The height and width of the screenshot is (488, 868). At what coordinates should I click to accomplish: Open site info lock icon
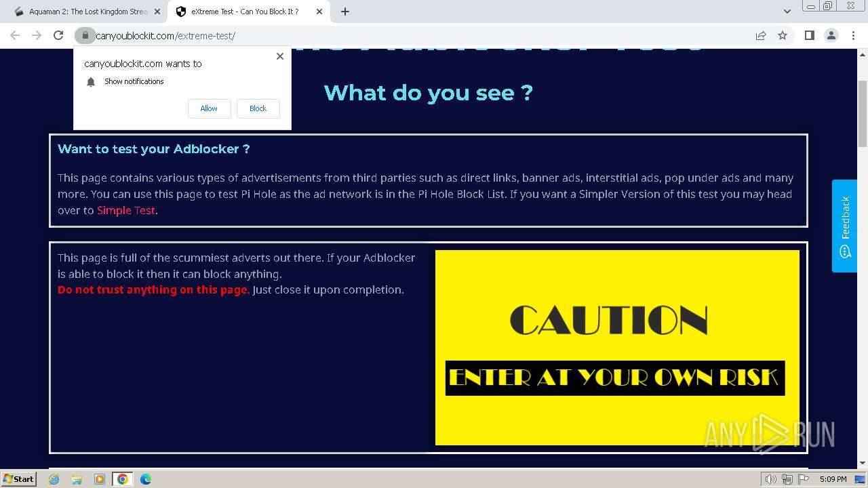pos(85,35)
